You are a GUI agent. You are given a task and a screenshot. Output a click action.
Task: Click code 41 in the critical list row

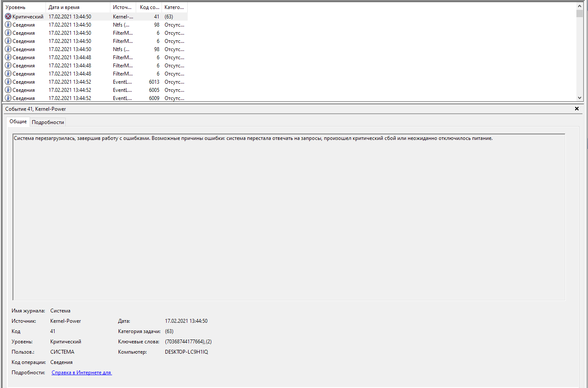click(x=156, y=17)
